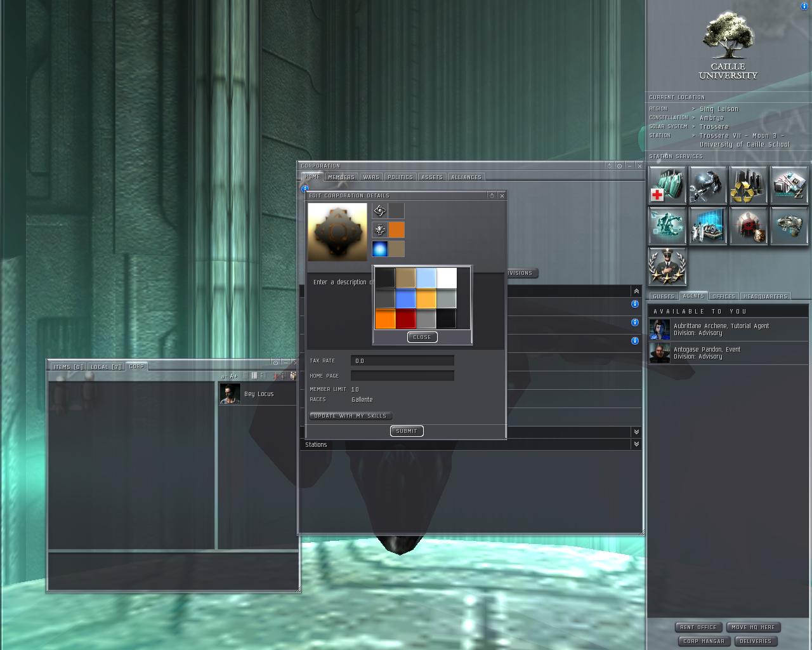812x650 pixels.
Task: Switch chat to text-only list mode
Action: 246,376
